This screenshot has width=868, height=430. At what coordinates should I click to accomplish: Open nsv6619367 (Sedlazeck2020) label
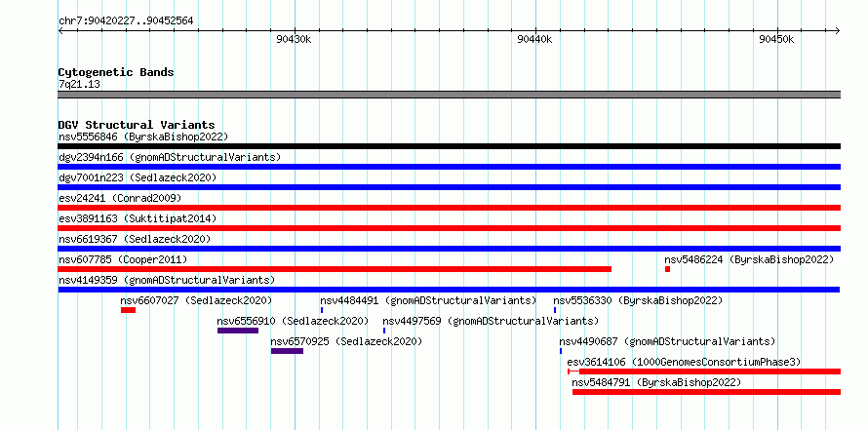tap(135, 239)
